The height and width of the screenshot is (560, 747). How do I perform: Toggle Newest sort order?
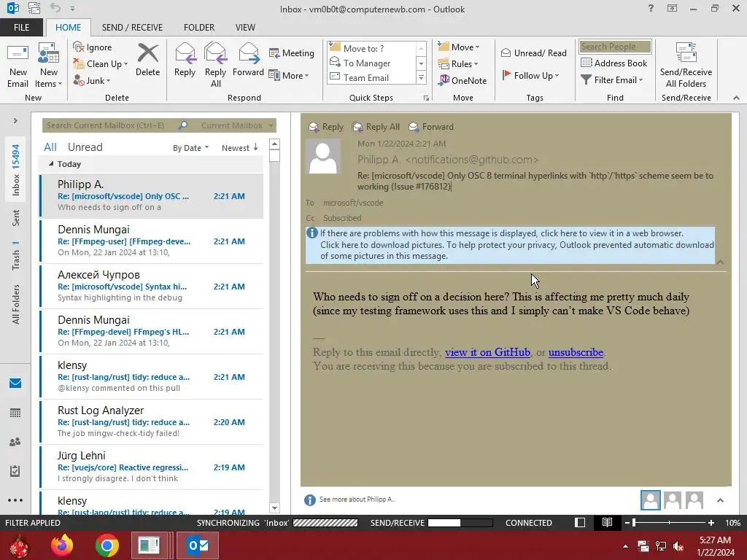(239, 148)
